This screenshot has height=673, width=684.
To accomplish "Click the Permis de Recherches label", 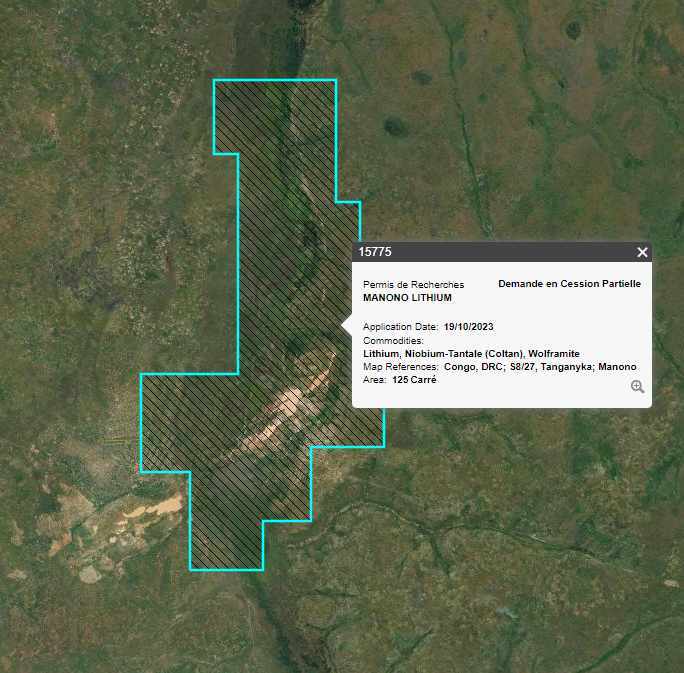I will [x=413, y=285].
